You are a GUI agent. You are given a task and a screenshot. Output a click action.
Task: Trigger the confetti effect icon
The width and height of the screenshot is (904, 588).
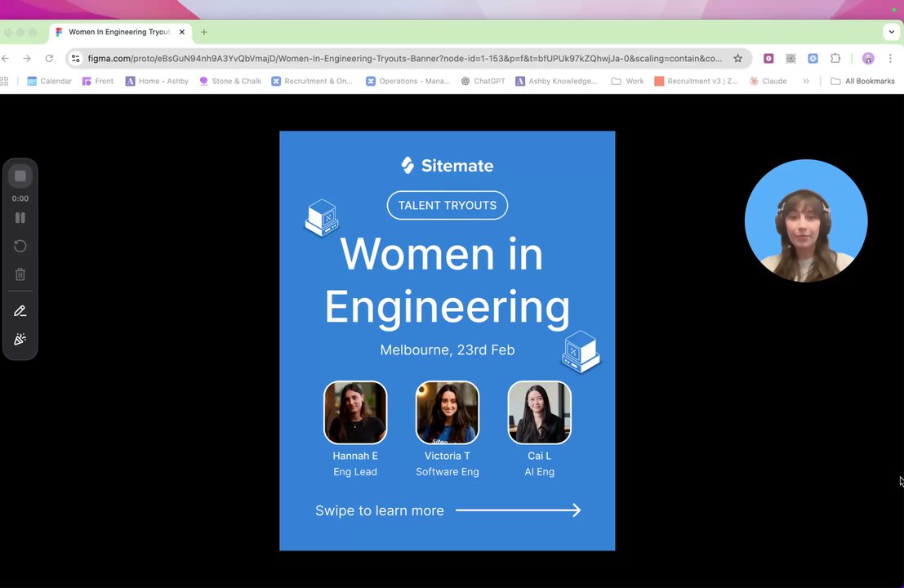click(20, 340)
